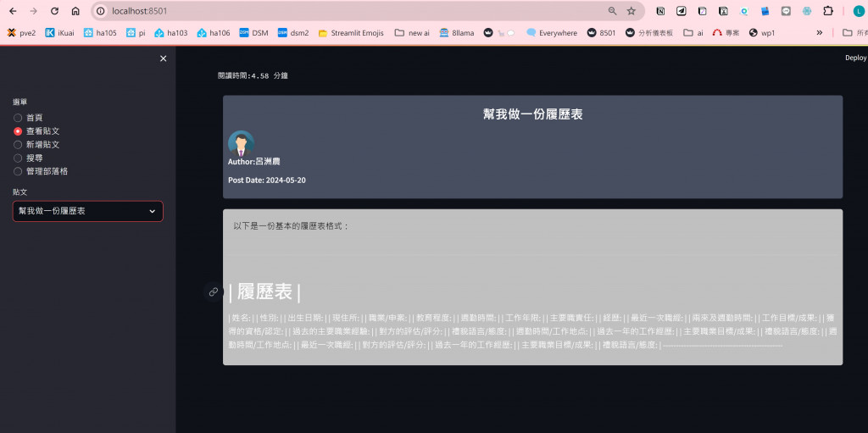The height and width of the screenshot is (433, 868).
Task: Bookmark this page with the star icon
Action: point(631,11)
